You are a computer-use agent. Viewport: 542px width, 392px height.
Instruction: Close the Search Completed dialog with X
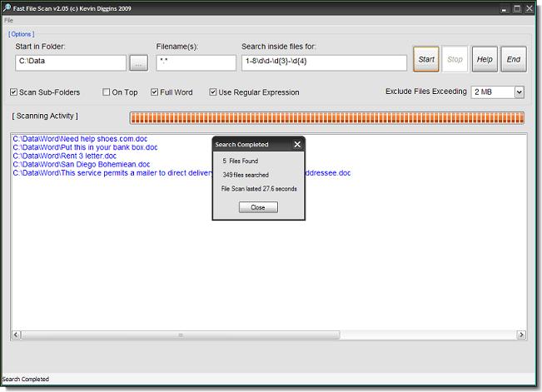pos(297,144)
